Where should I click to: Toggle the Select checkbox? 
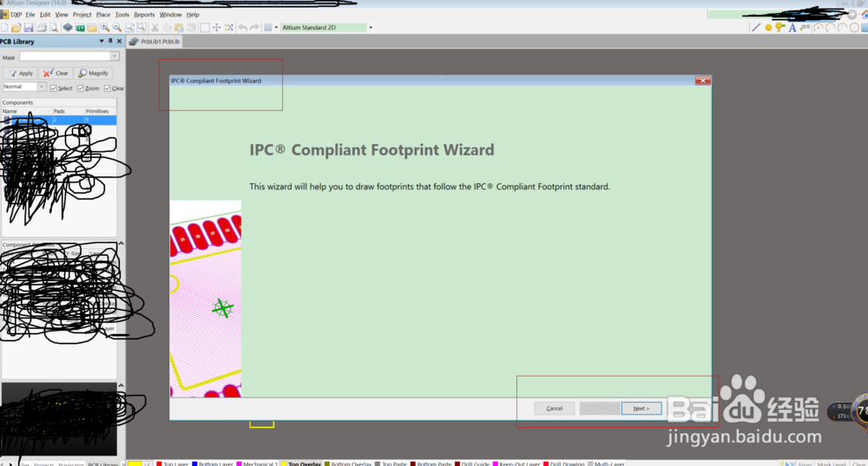(x=54, y=89)
